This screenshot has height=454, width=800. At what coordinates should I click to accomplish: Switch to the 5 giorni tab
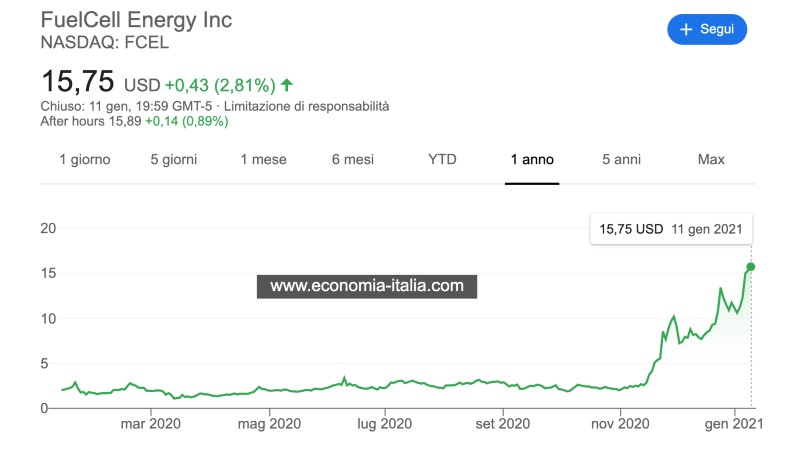click(x=173, y=160)
